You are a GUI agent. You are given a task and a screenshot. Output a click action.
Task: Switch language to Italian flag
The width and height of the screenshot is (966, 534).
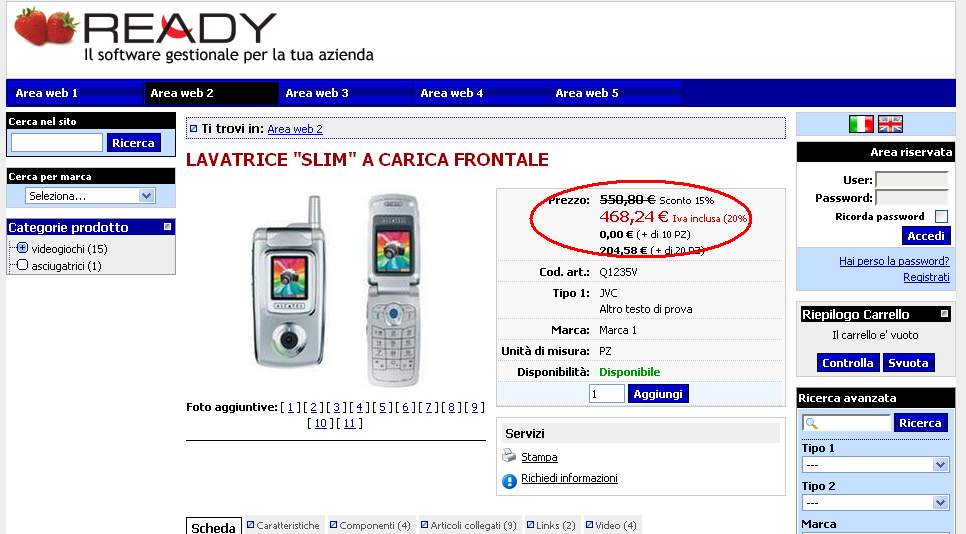(x=861, y=124)
